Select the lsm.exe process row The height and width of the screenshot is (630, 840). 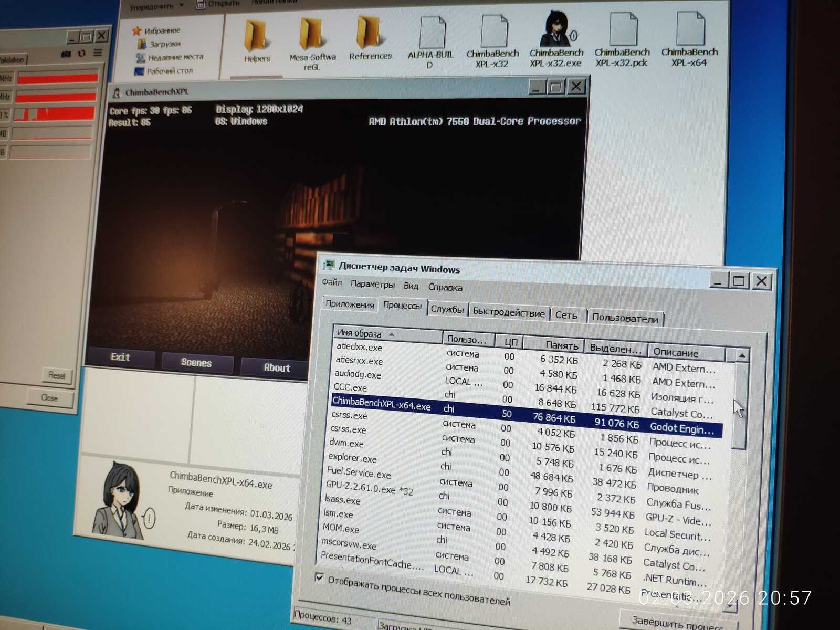(515, 532)
